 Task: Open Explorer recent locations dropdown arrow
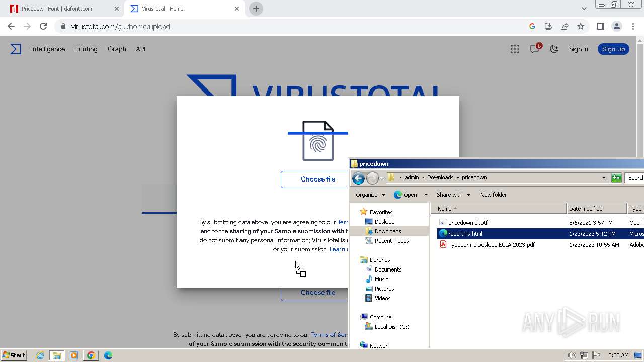click(382, 178)
